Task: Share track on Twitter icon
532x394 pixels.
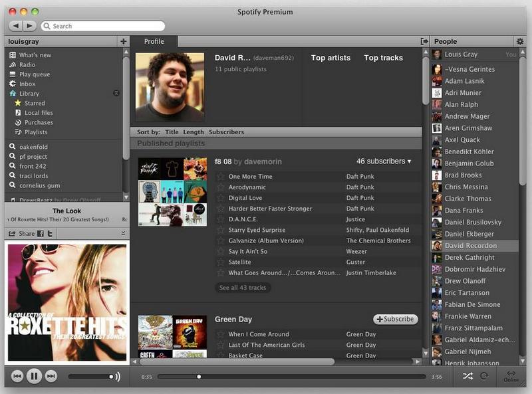Action: [x=50, y=234]
